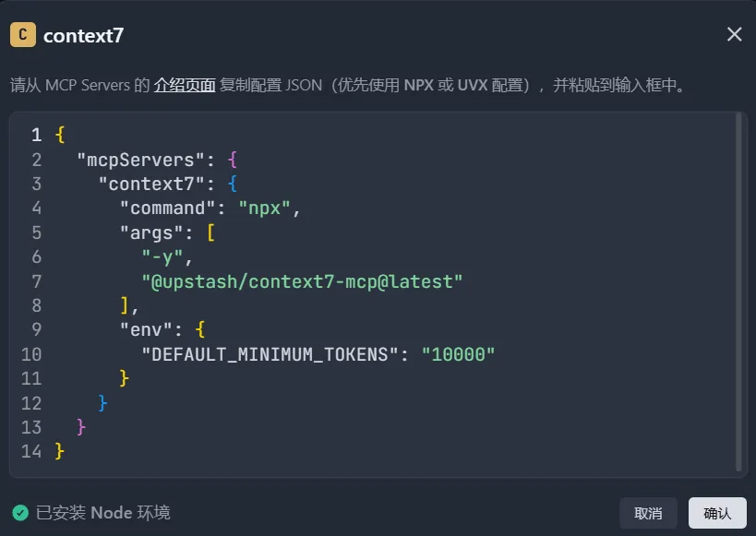Open the 介绍页面 link
This screenshot has width=756, height=536.
point(185,86)
